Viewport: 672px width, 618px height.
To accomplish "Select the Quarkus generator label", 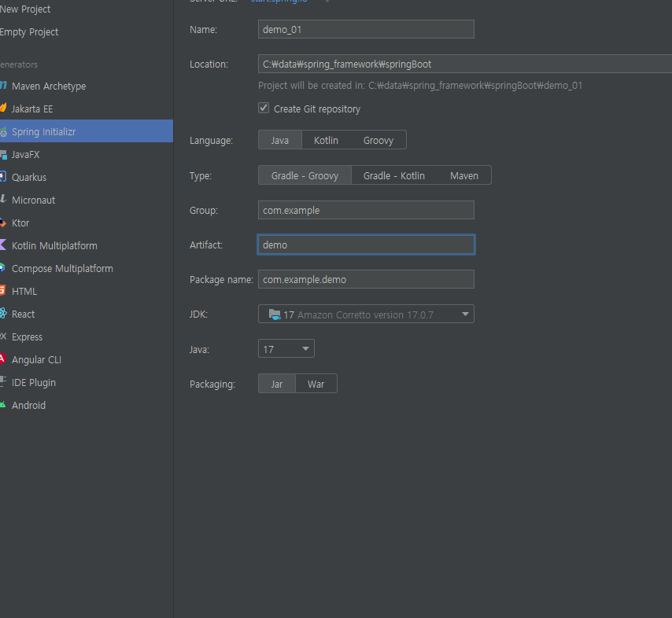I will tap(28, 178).
